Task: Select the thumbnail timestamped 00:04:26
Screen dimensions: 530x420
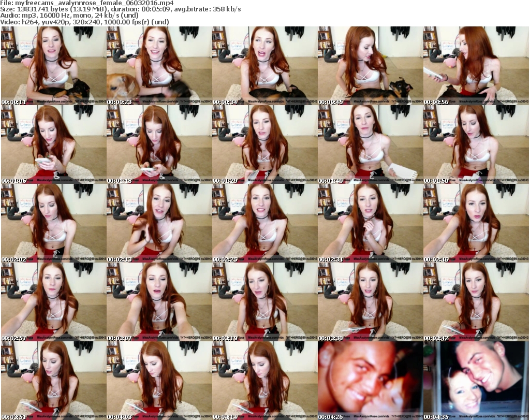Action: [x=371, y=381]
